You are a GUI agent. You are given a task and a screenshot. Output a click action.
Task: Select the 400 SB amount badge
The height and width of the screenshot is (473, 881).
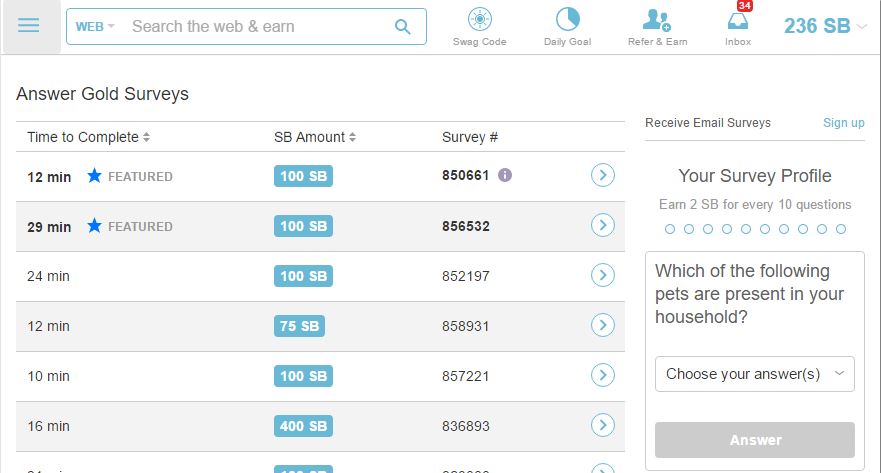pos(303,426)
